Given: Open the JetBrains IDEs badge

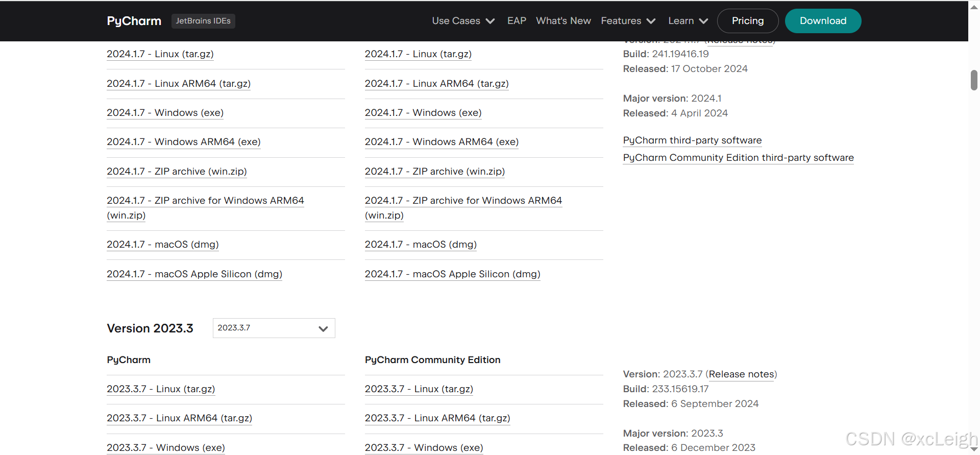Looking at the screenshot, I should [x=203, y=21].
